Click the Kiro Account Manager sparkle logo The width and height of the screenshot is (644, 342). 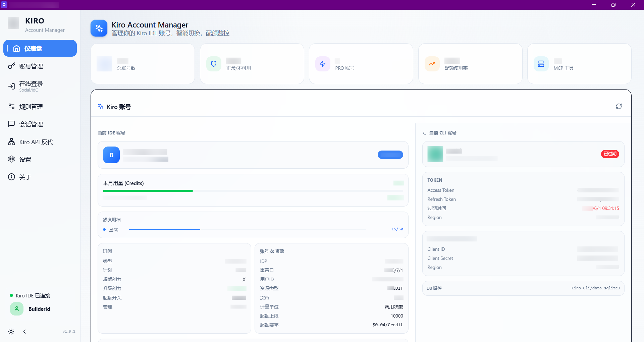tap(99, 28)
